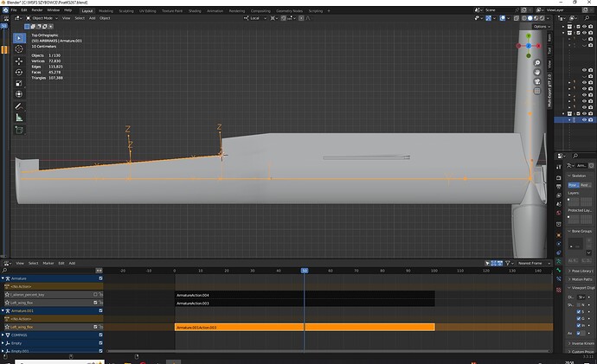
Task: Click the Pose position button
Action: tap(574, 185)
